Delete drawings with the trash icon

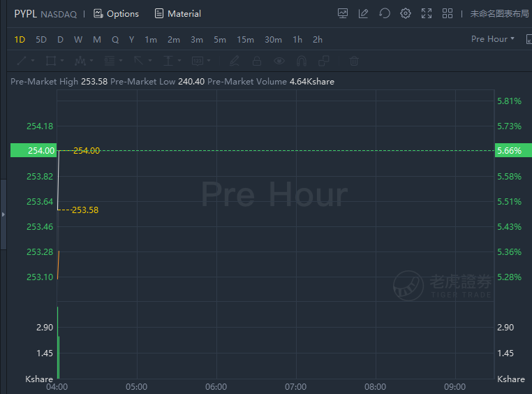click(x=354, y=61)
